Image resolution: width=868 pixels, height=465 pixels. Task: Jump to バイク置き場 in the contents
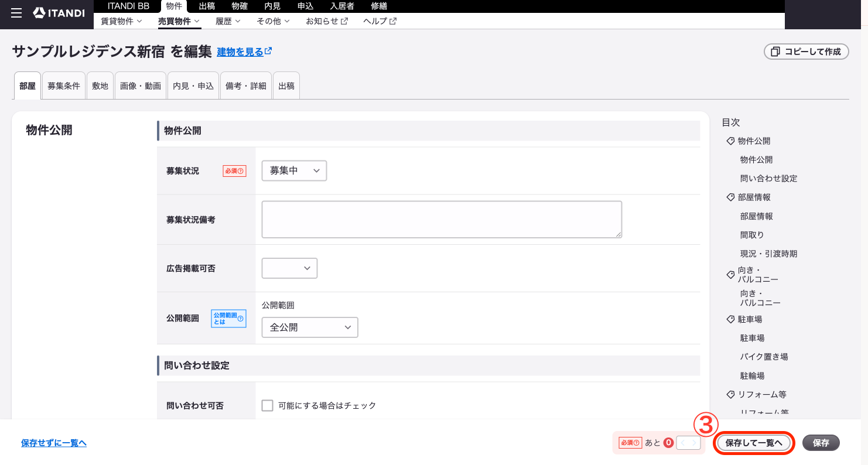764,357
